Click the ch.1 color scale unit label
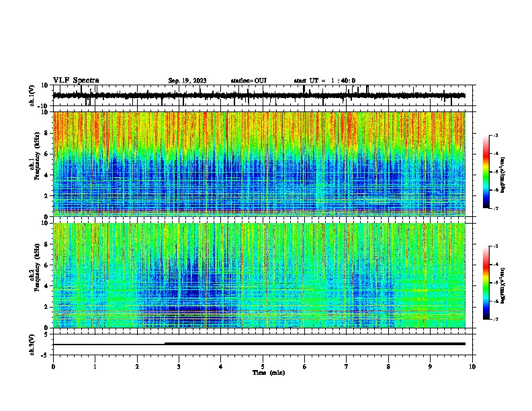This screenshot has width=532, height=411. point(503,175)
